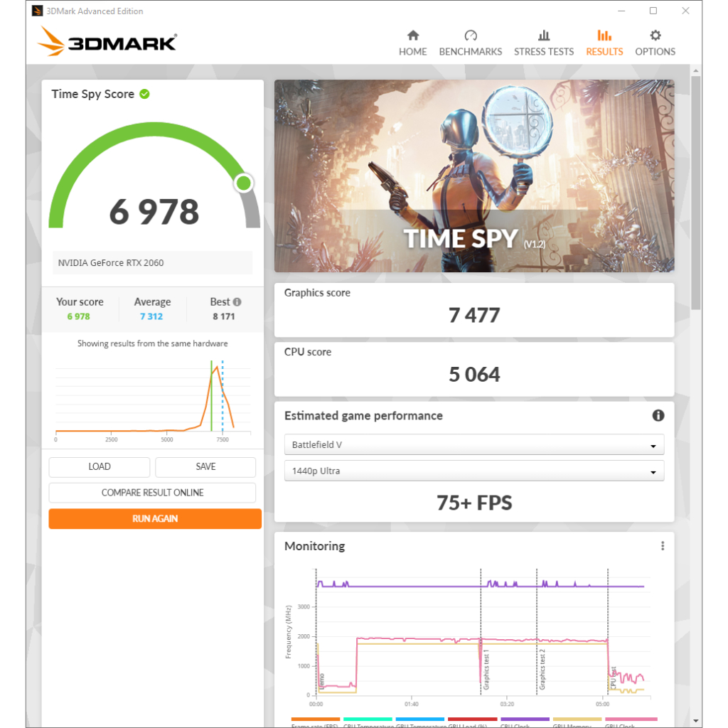728x728 pixels.
Task: Click the Time Spy banner image
Action: click(x=474, y=176)
